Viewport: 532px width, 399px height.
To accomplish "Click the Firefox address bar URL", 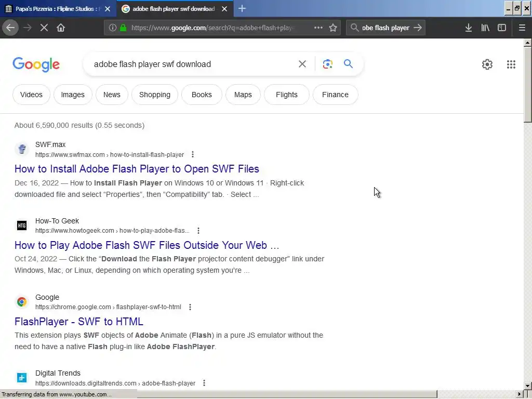I will 214,28.
